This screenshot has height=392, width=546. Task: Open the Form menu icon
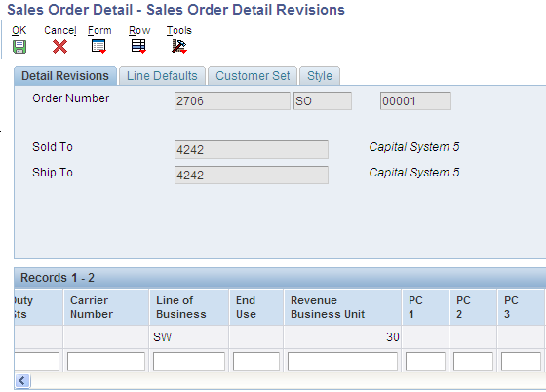(98, 46)
